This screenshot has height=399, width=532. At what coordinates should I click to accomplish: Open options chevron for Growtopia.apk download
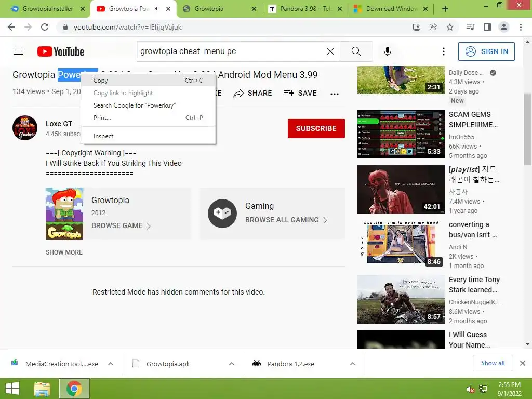pos(232,364)
